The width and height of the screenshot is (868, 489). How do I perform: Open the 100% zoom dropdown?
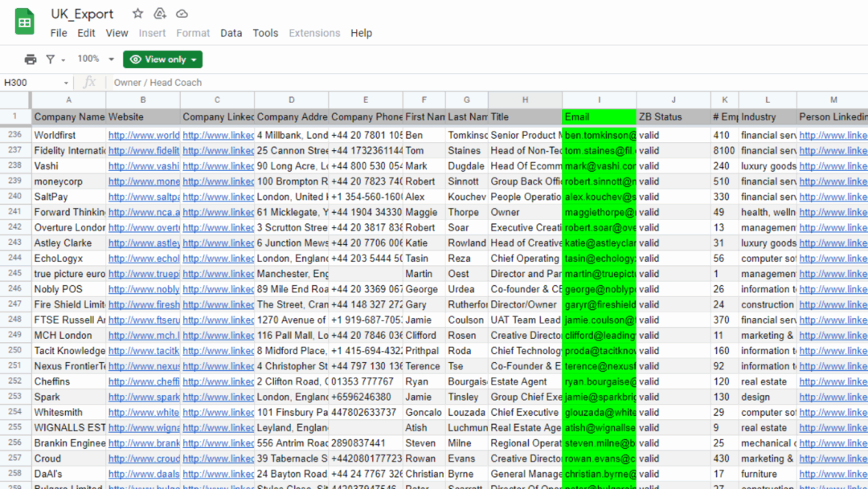click(95, 59)
